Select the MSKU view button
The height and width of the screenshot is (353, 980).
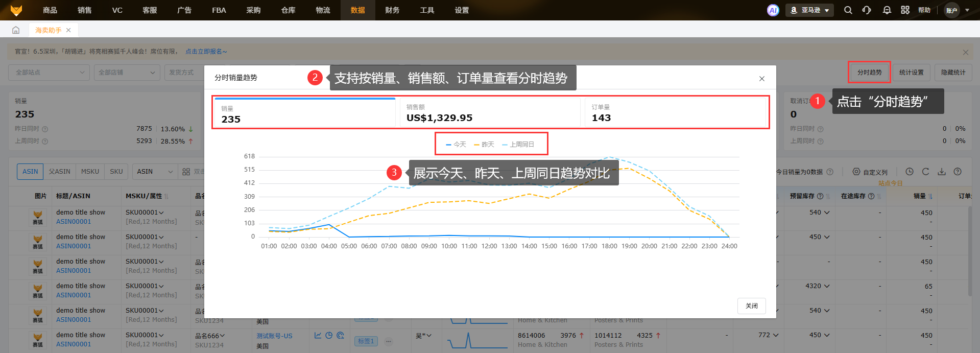point(90,172)
